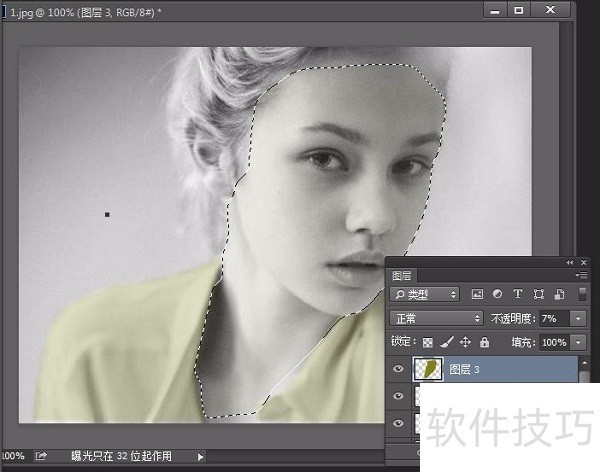This screenshot has height=472, width=600.
Task: Open the 填充 fill slider dropdown
Action: point(579,343)
